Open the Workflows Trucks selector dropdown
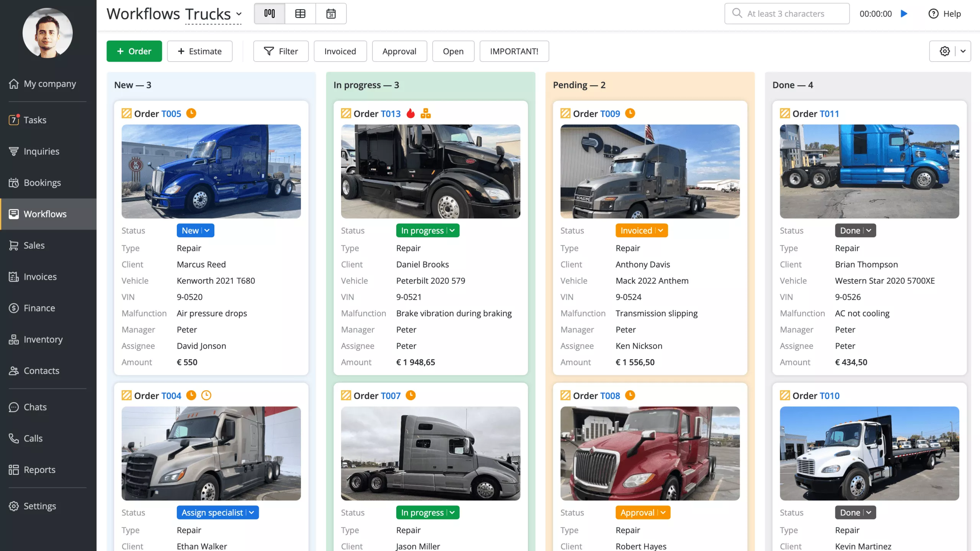The image size is (980, 551). pos(214,14)
